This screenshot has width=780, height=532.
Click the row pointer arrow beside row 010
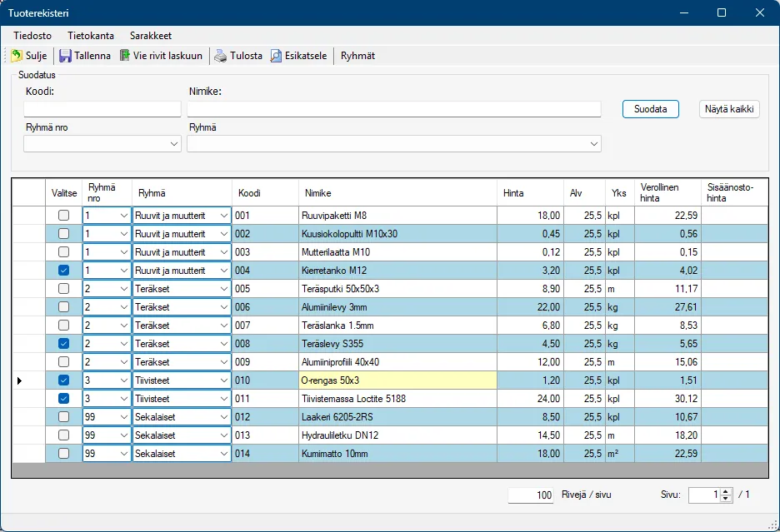point(21,380)
